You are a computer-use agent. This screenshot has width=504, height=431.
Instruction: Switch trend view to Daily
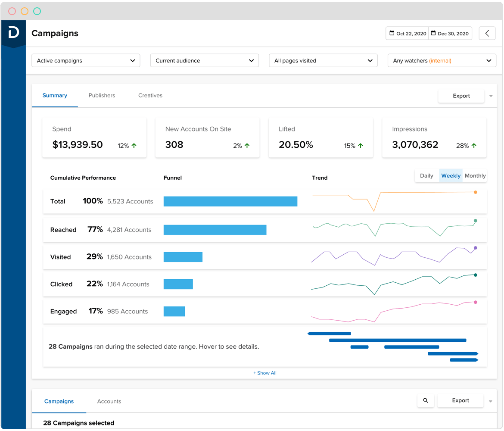(426, 175)
